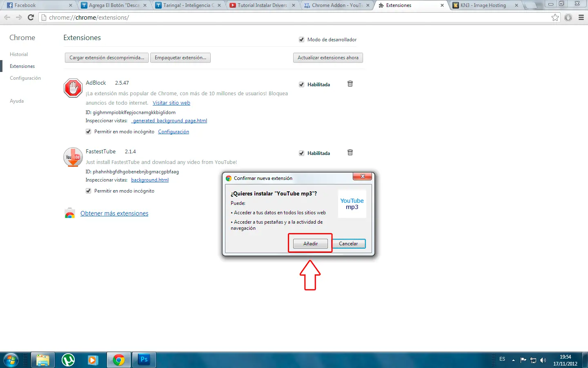Click Cancelar in the install dialog
The image size is (588, 368).
coord(348,244)
